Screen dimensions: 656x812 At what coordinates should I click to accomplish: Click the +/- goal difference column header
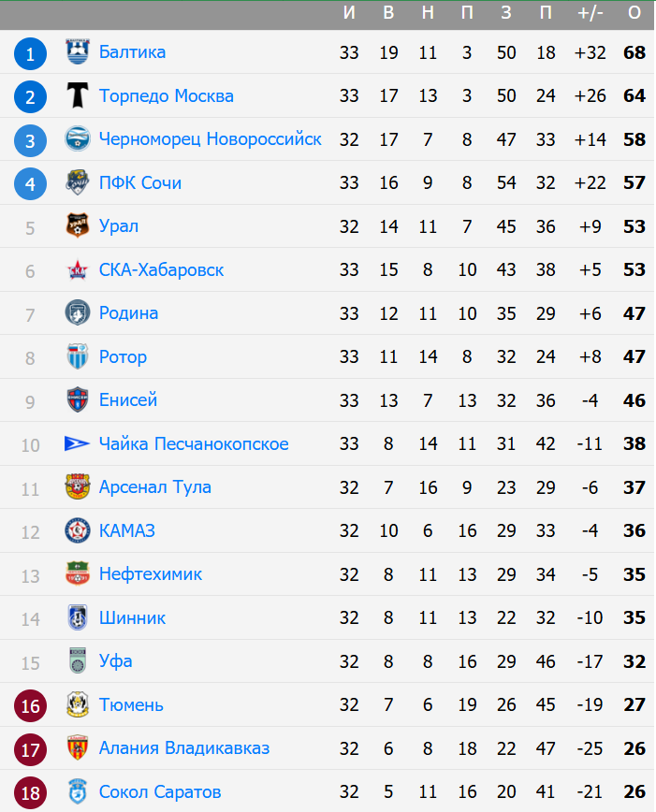pyautogui.click(x=590, y=12)
